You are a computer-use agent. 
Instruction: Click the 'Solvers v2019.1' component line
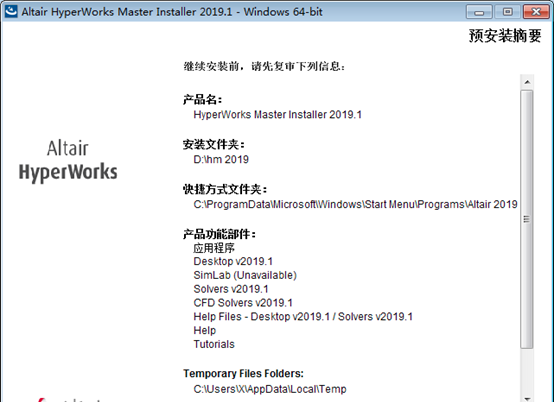coord(231,289)
